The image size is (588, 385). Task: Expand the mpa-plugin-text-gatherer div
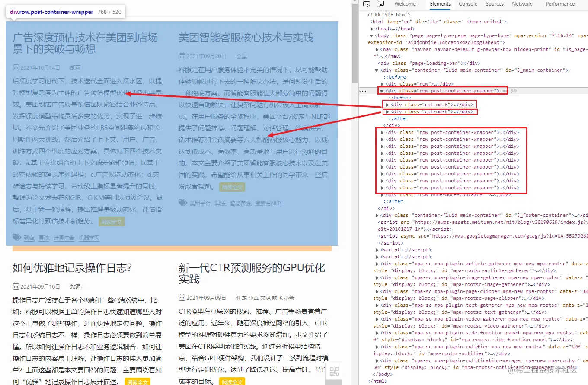[x=377, y=305]
